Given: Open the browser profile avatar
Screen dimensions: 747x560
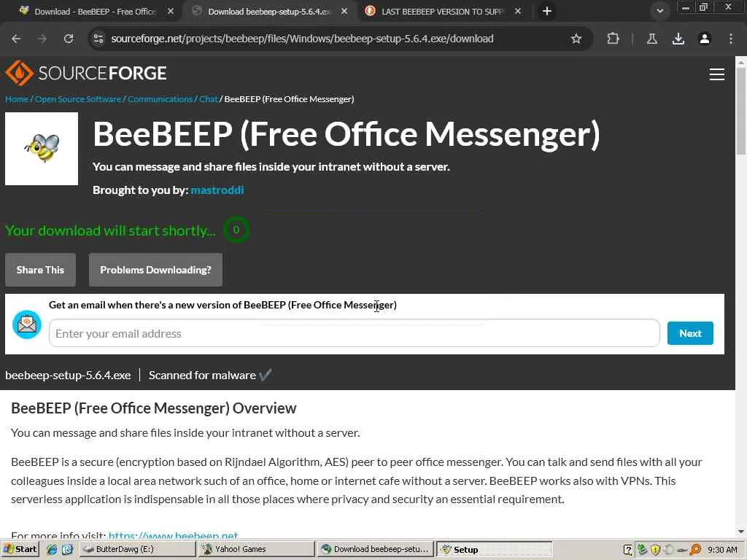Looking at the screenshot, I should (x=705, y=39).
